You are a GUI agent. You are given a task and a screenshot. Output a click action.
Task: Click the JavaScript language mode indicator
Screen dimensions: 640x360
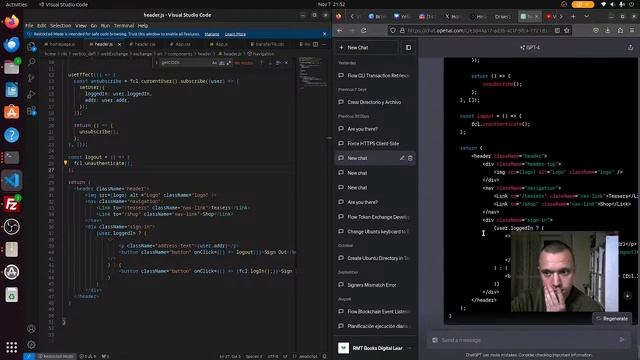tap(308, 356)
